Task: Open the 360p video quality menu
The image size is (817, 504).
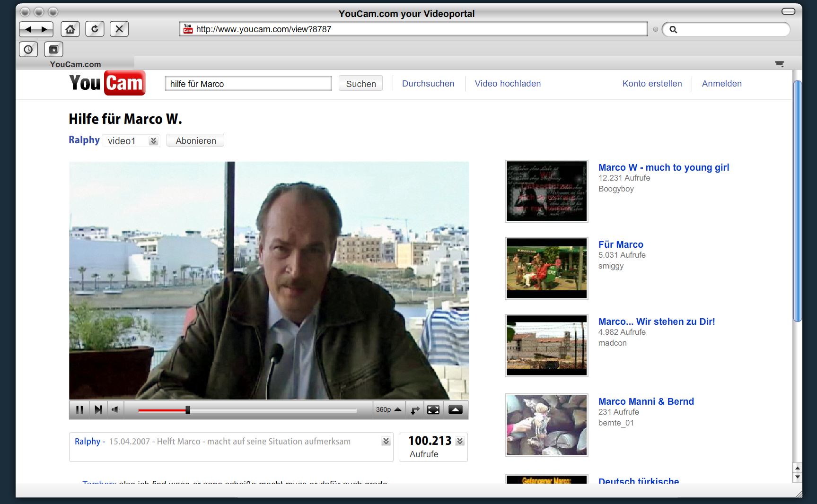Action: tap(388, 410)
